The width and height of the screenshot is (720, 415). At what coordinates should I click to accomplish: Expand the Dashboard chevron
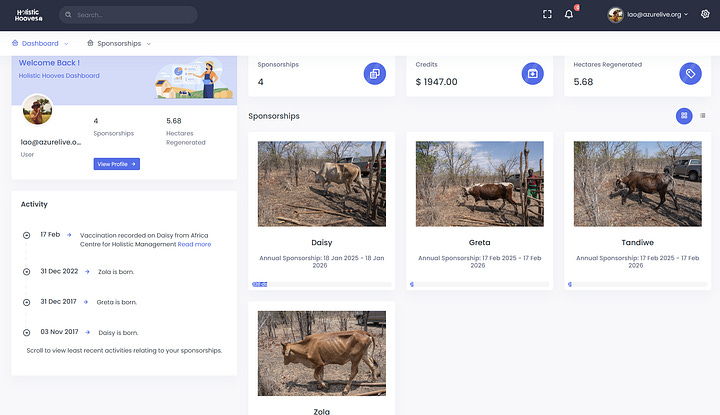coord(66,44)
